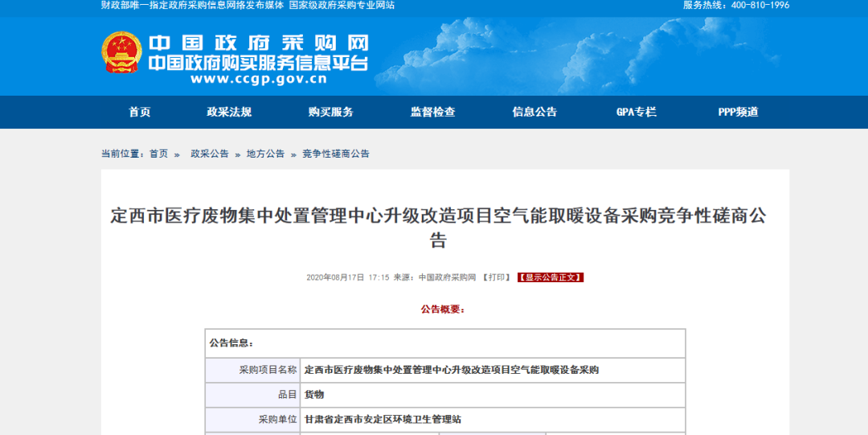This screenshot has height=435, width=868.
Task: Select 监督检查 in the navigation bar
Action: 433,112
